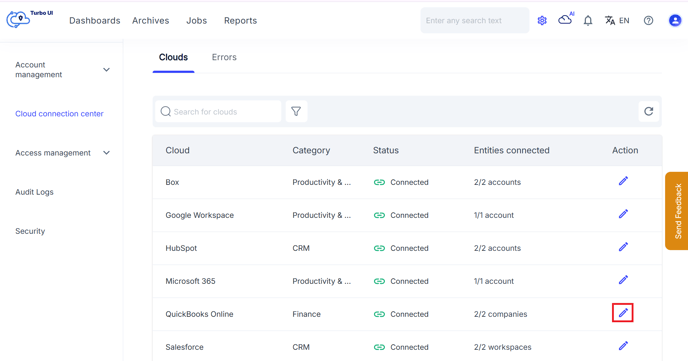Refresh the clouds list
Screen dimensions: 688x361
[x=649, y=111]
